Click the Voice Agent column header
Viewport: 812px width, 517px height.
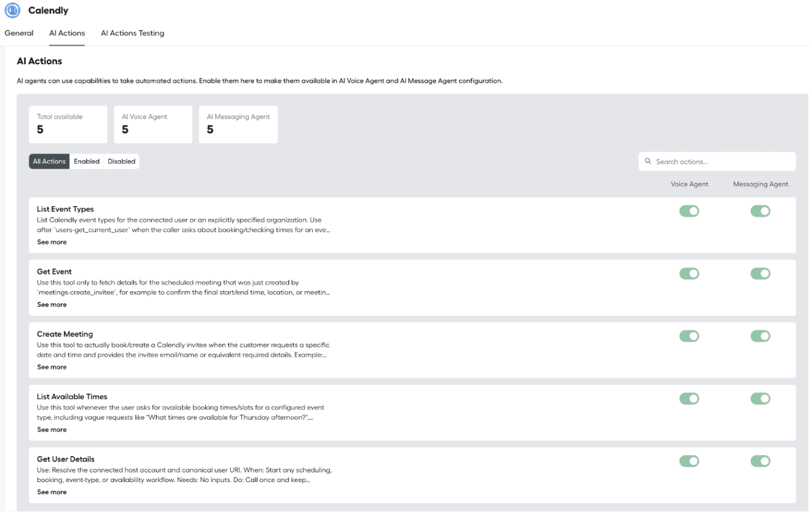coord(689,184)
